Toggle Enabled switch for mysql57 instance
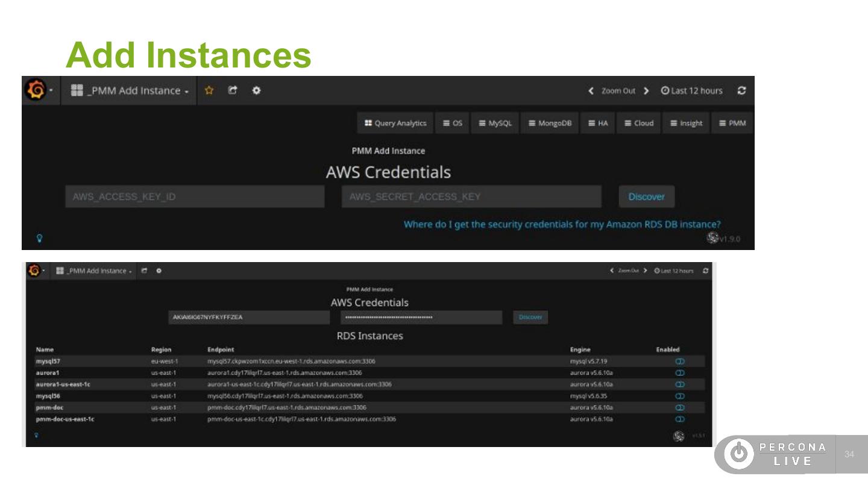The height and width of the screenshot is (488, 868). 680,361
